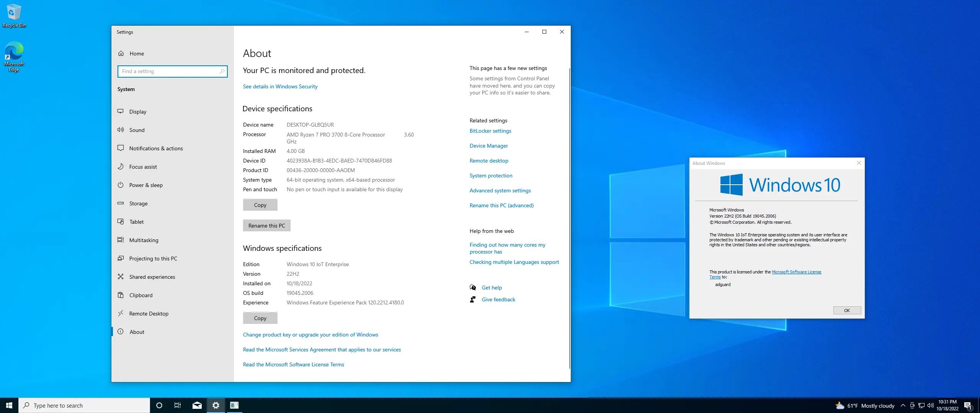Expand the hidden icons chevron in tray
Viewport: 980px width, 413px height.
[903, 405]
